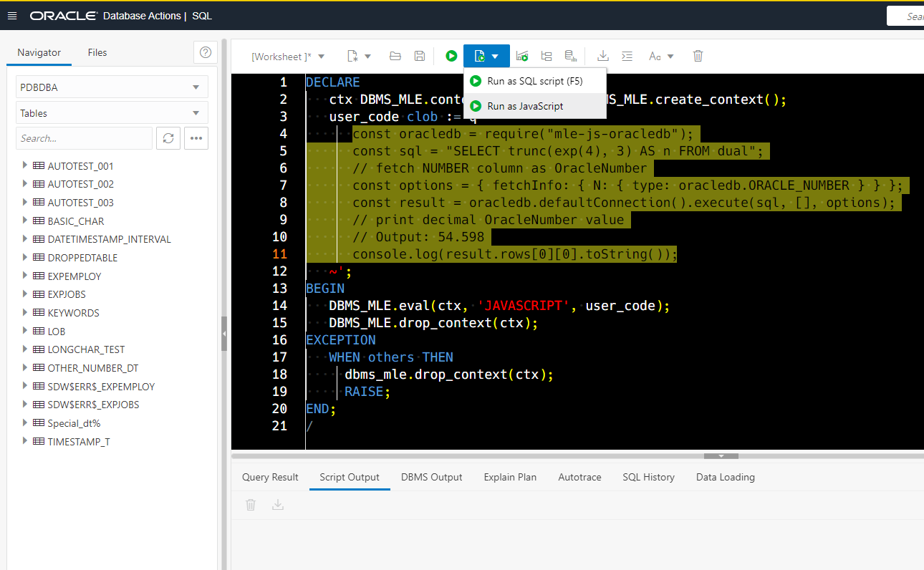Open the Run Script dropdown arrow

(495, 56)
